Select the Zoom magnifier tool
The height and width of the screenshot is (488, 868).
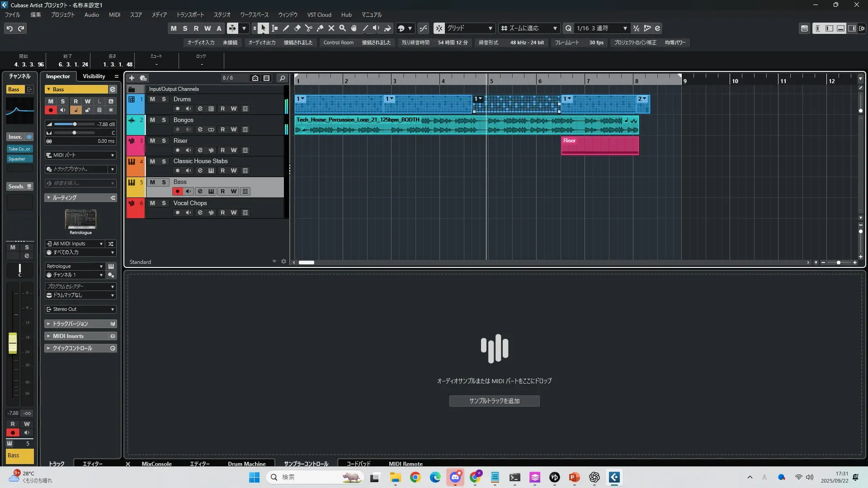pos(343,28)
